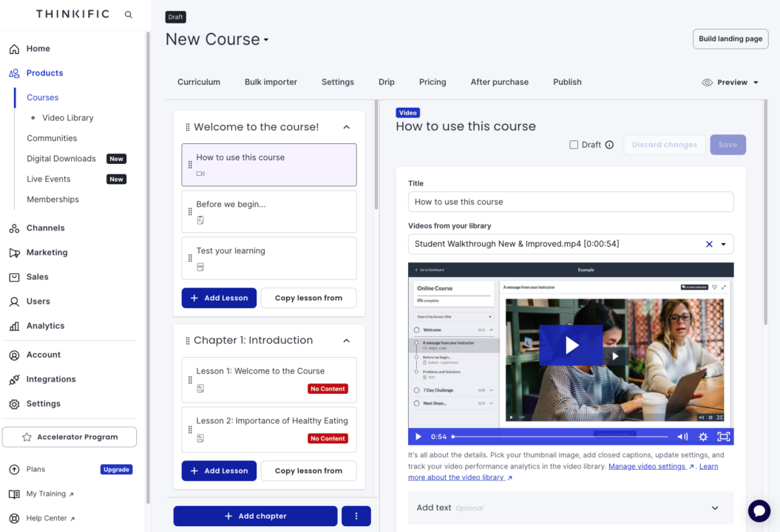Switch to the Pricing tab
Screen dimensions: 780x532
coord(432,82)
